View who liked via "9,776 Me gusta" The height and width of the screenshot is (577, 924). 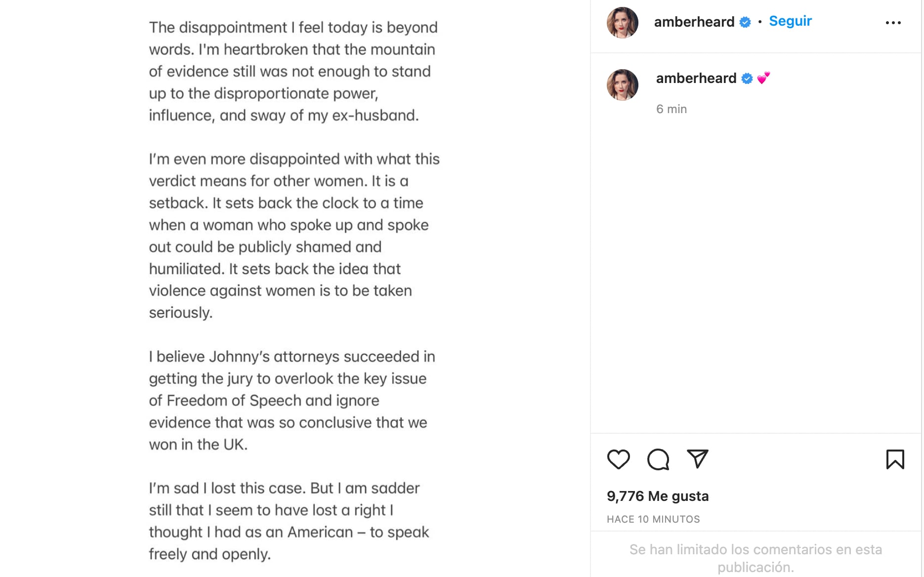point(658,496)
